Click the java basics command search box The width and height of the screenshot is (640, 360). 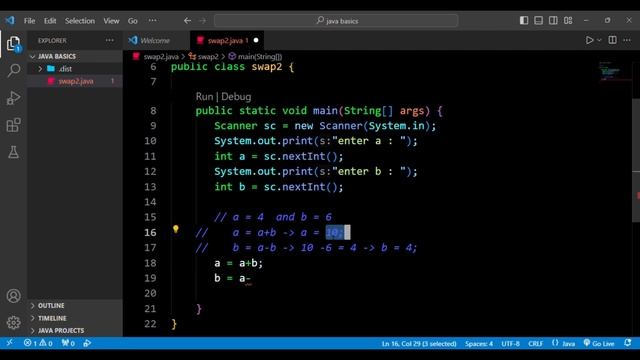[336, 20]
